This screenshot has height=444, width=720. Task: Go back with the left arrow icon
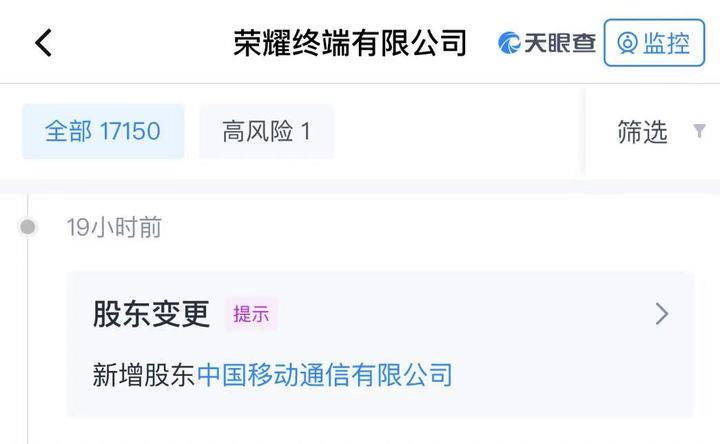pyautogui.click(x=44, y=43)
